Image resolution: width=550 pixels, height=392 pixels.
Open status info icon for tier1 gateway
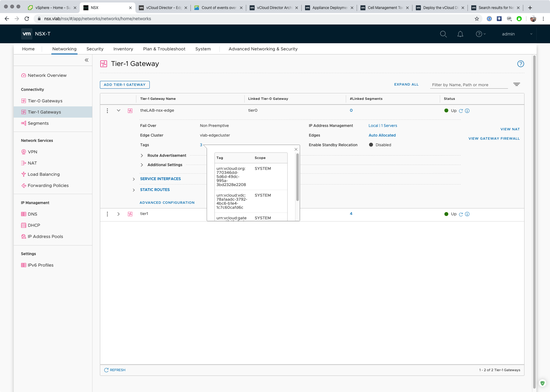467,214
